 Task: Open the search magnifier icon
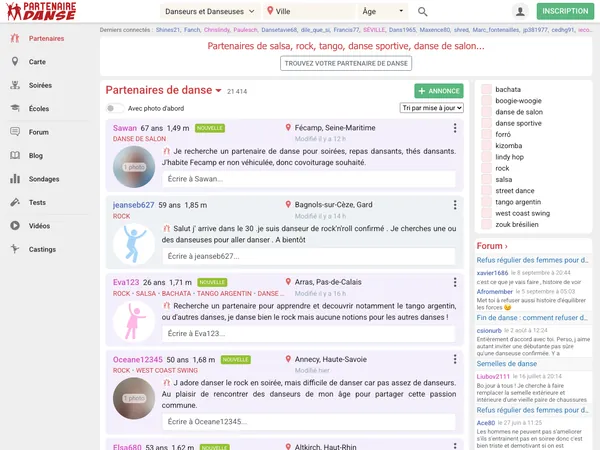pyautogui.click(x=422, y=11)
